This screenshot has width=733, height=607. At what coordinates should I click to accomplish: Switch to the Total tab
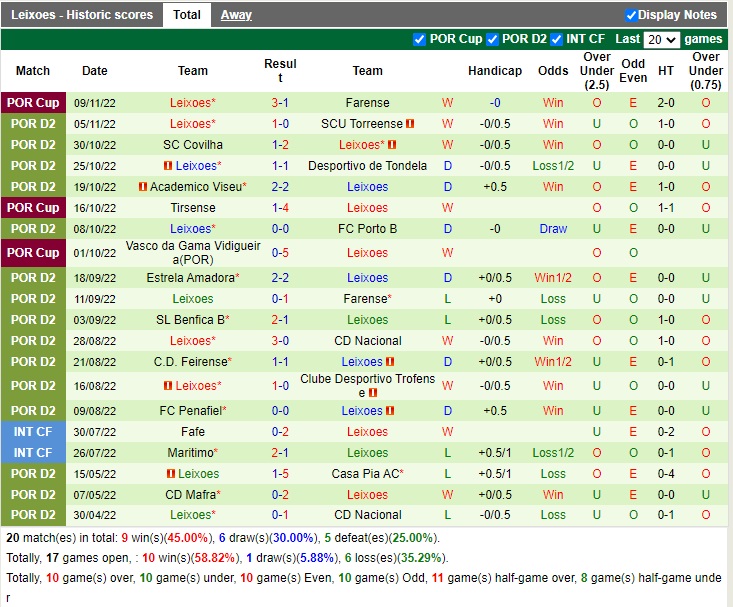(187, 15)
